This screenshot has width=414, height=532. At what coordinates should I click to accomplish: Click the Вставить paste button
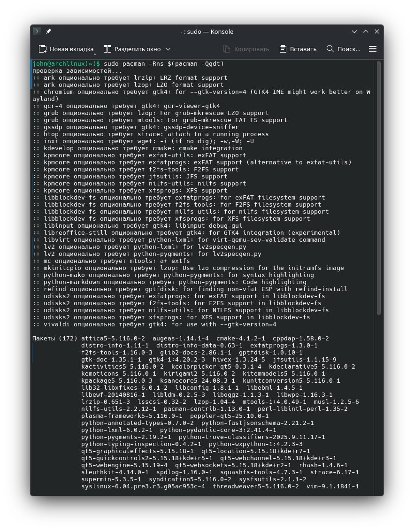coord(298,49)
